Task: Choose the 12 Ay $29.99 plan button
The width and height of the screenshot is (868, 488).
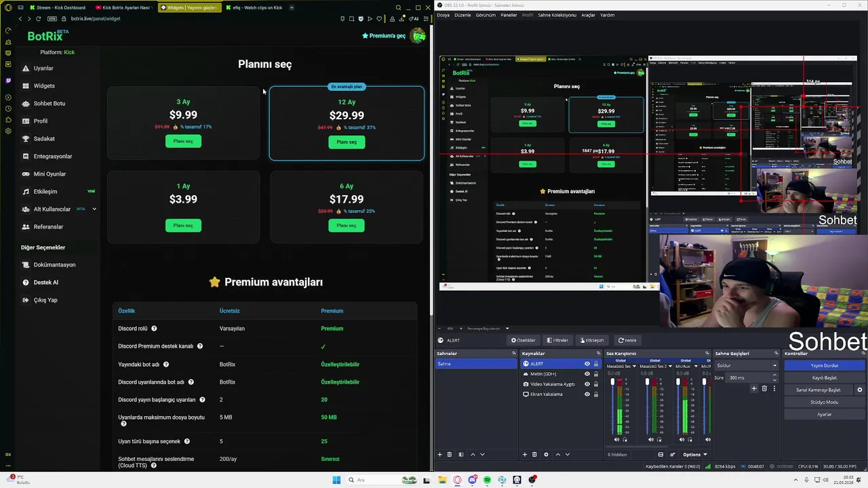Action: click(x=347, y=142)
